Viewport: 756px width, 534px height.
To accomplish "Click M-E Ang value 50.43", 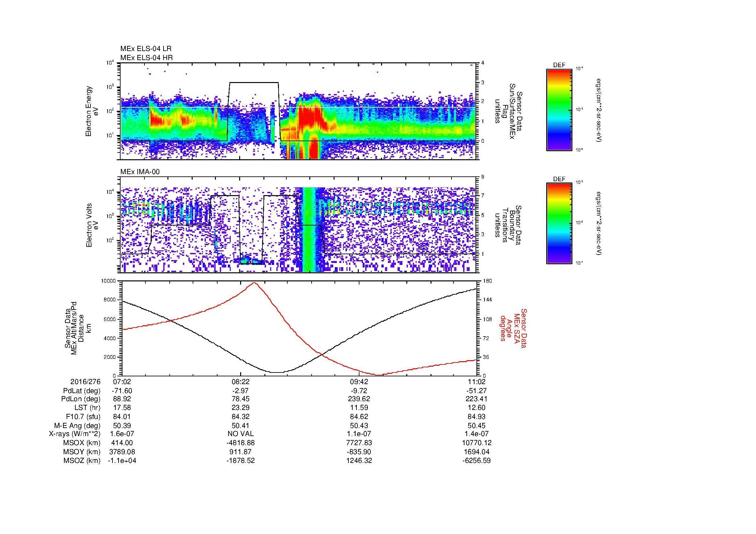I will (x=359, y=425).
